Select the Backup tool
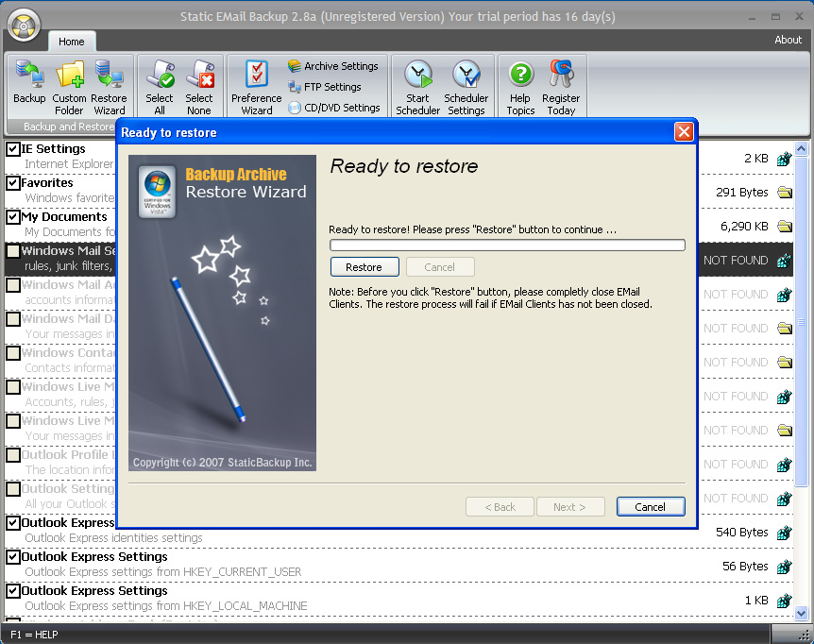 pos(28,85)
